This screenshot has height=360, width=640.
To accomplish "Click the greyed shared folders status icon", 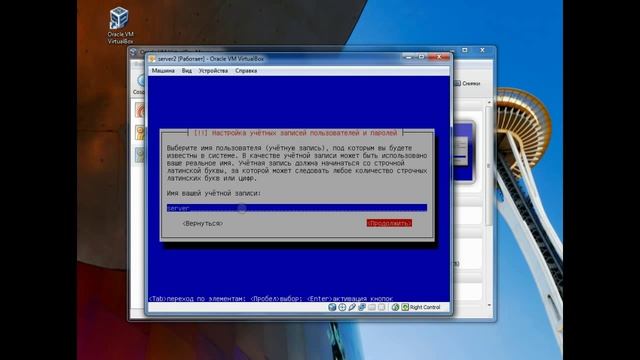I will 371,307.
